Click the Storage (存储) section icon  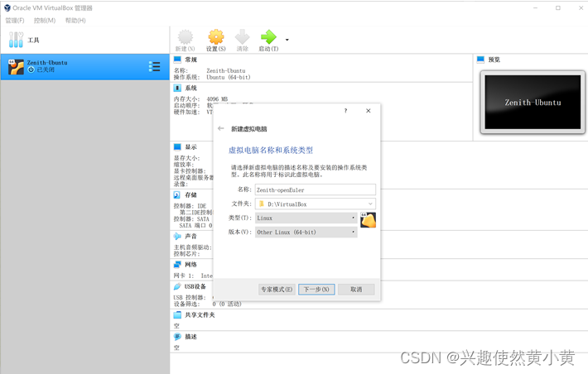pyautogui.click(x=177, y=195)
